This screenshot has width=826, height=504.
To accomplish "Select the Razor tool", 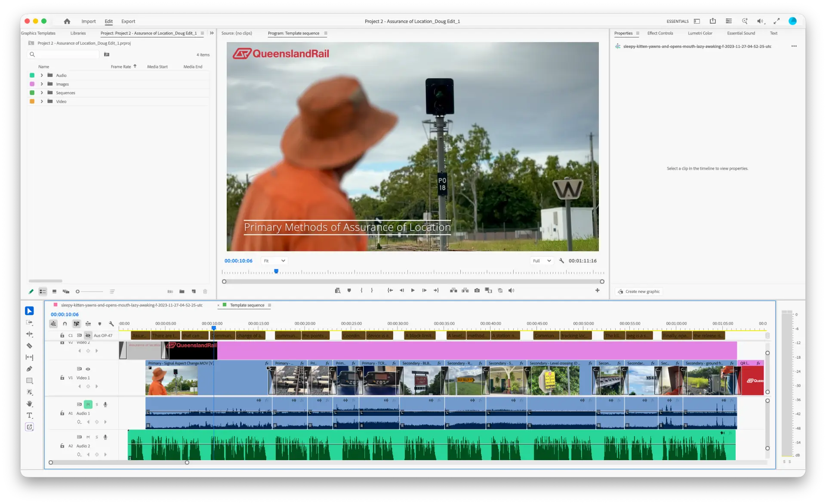I will click(29, 346).
